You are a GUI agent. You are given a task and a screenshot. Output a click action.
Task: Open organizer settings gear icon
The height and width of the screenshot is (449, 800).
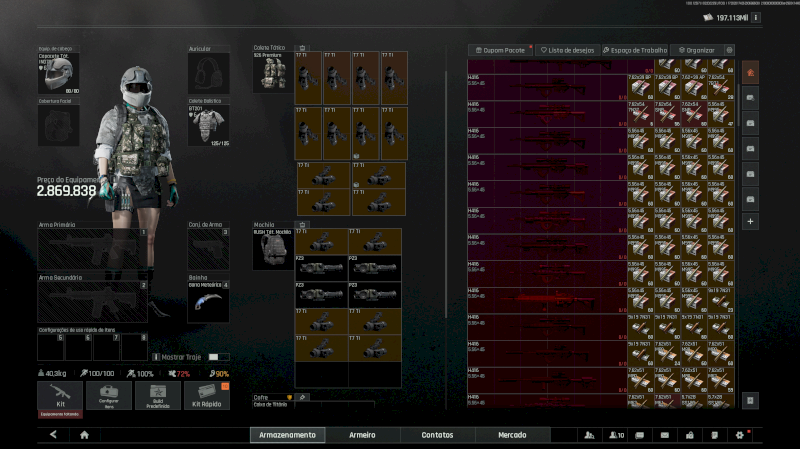(x=729, y=49)
